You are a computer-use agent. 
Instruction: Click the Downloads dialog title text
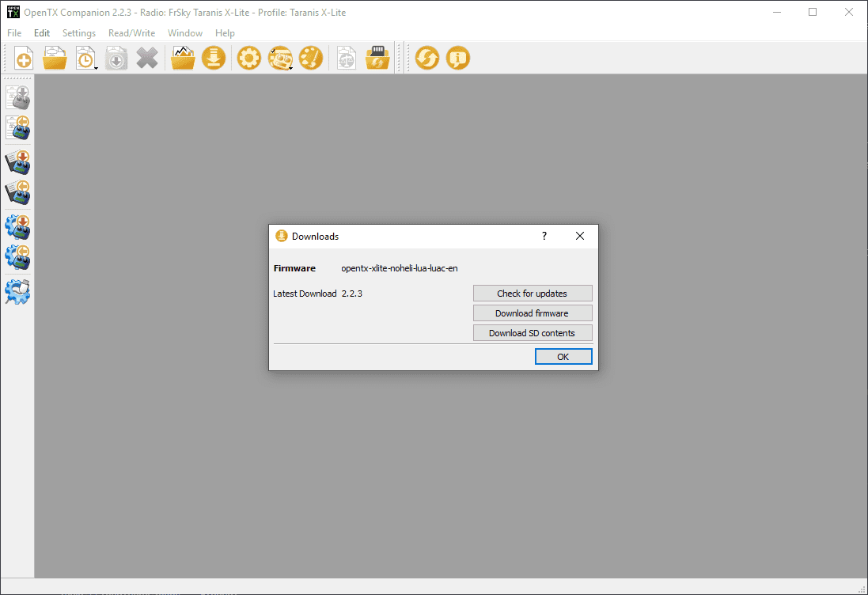point(315,237)
